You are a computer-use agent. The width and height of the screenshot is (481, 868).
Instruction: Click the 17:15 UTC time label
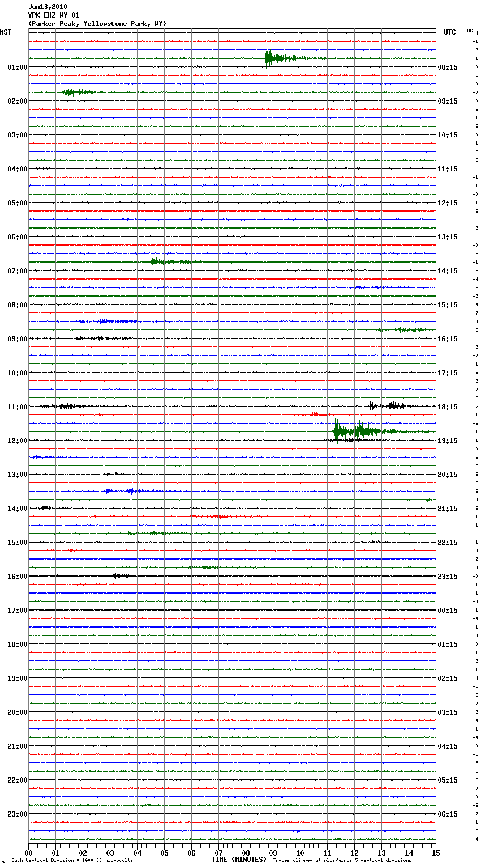[448, 373]
